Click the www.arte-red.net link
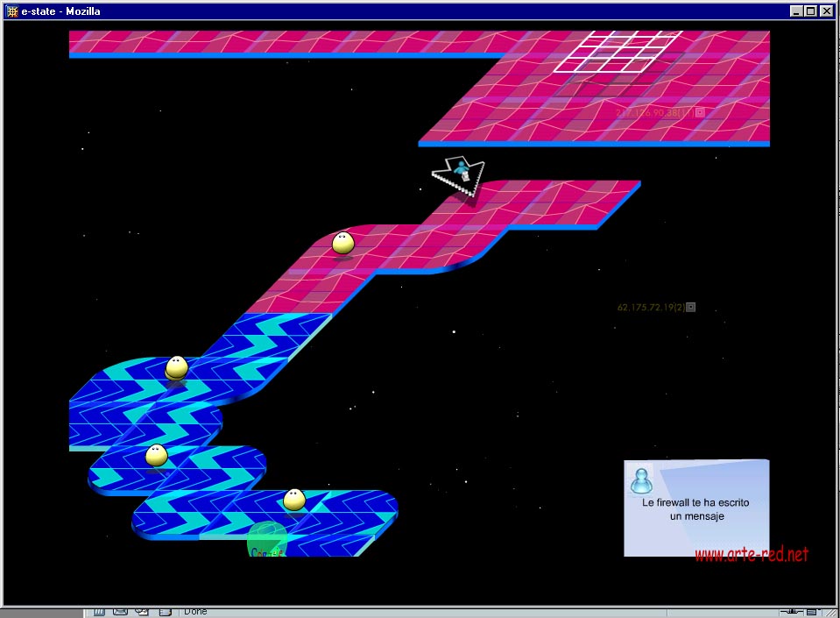840x618 pixels. pos(752,555)
